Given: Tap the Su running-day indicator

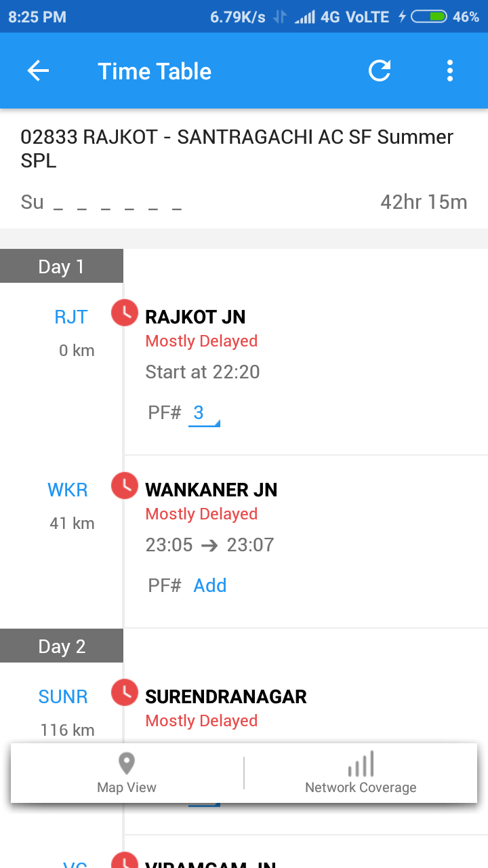Looking at the screenshot, I should point(32,202).
